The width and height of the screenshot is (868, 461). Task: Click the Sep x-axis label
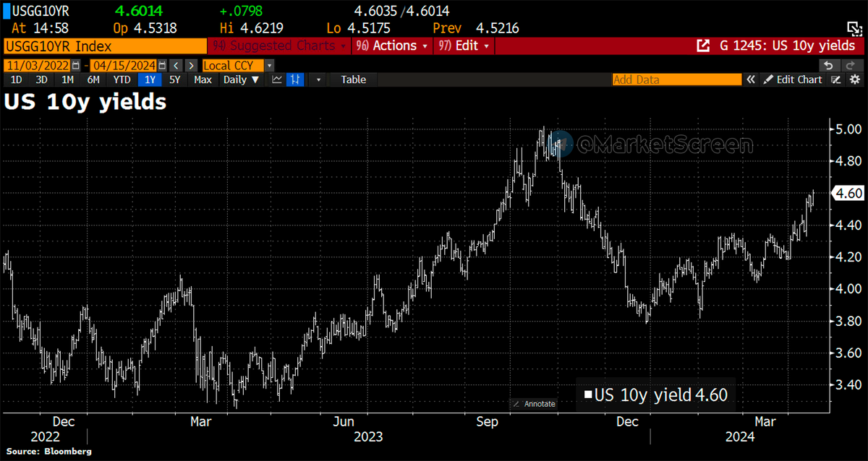tap(487, 422)
